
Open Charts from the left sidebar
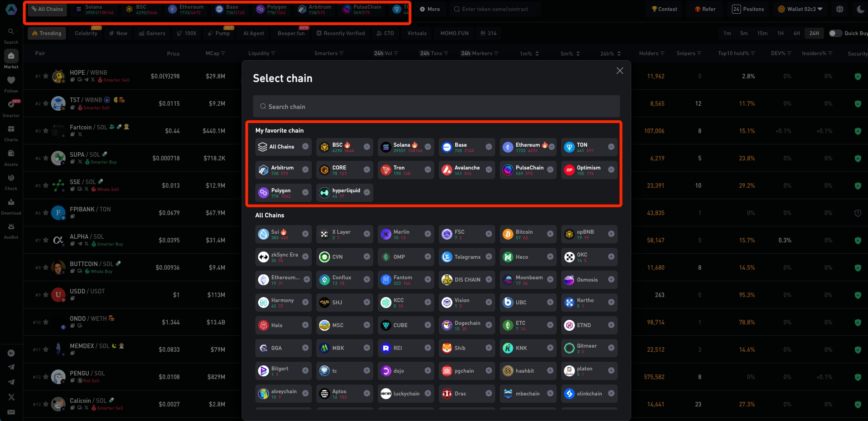11,129
